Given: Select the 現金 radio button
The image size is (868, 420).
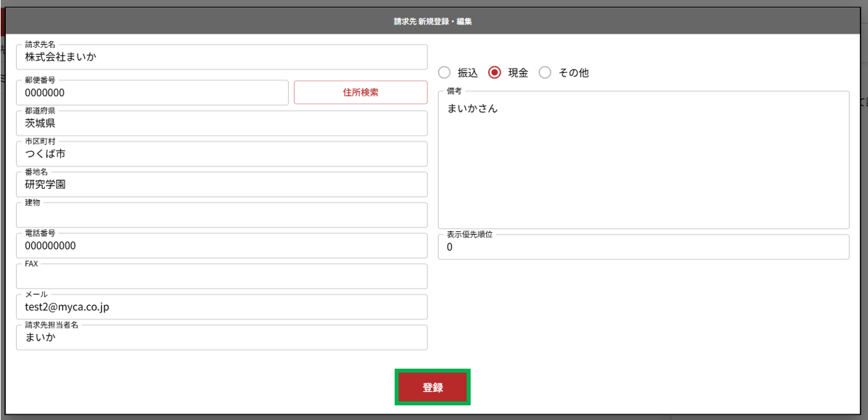Looking at the screenshot, I should coord(495,73).
